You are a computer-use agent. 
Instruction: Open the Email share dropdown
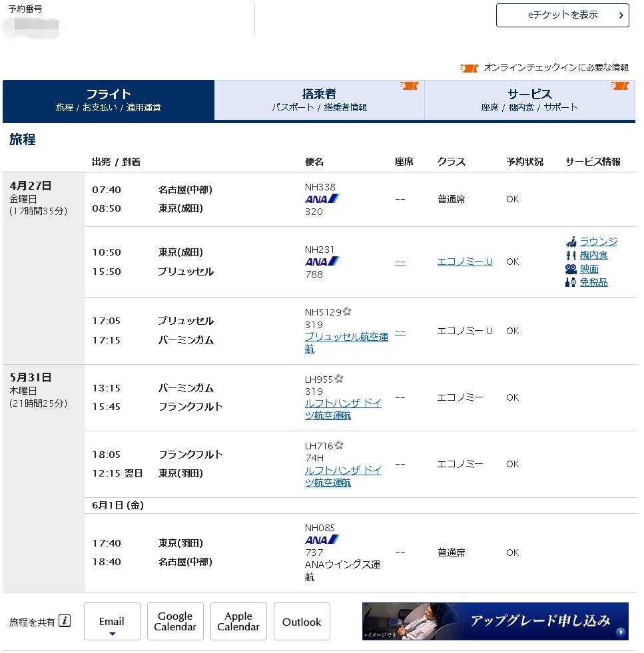pyautogui.click(x=112, y=621)
